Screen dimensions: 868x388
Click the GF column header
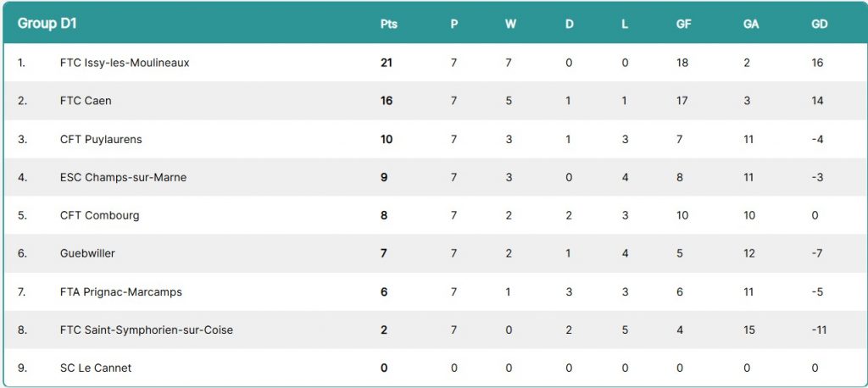click(x=684, y=25)
